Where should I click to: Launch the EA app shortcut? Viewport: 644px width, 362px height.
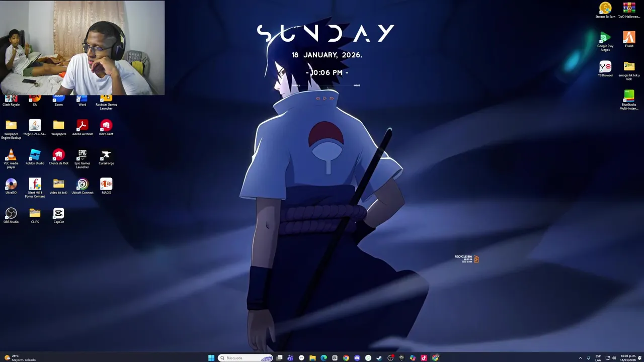pos(35,101)
